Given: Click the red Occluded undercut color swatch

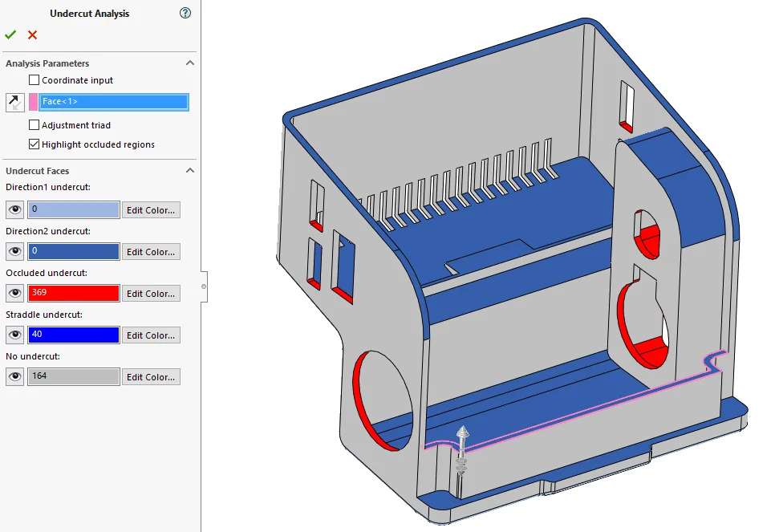Looking at the screenshot, I should point(74,294).
